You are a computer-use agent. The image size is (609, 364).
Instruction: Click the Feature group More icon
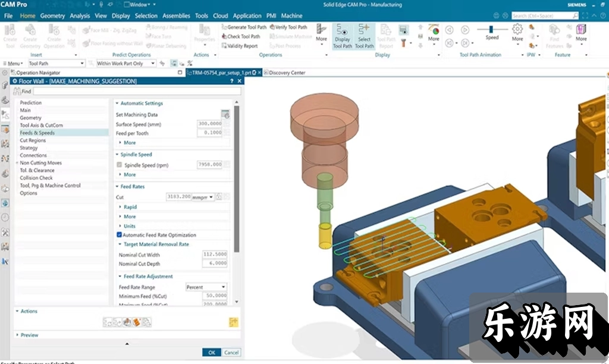click(581, 29)
